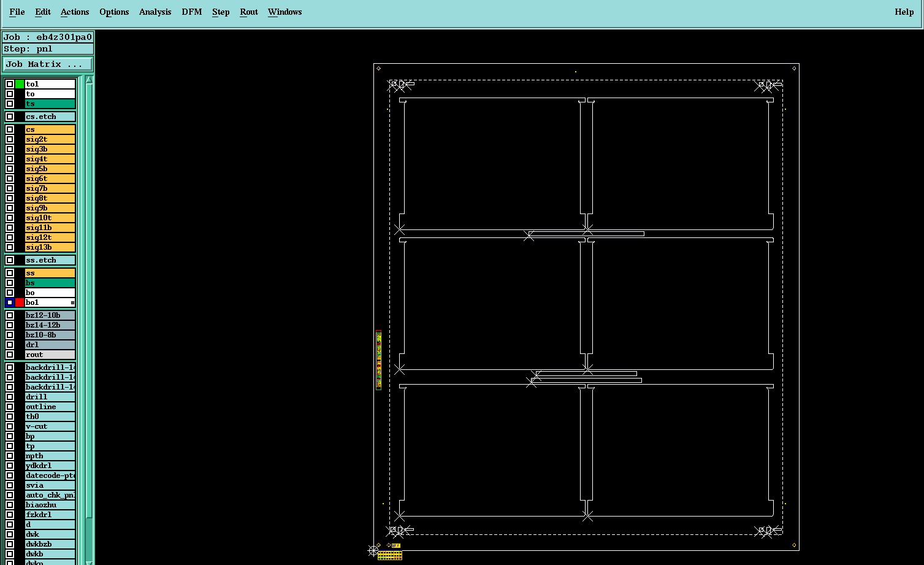Select the layer name 'fzkdrl'
924x565 pixels.
[x=50, y=515]
